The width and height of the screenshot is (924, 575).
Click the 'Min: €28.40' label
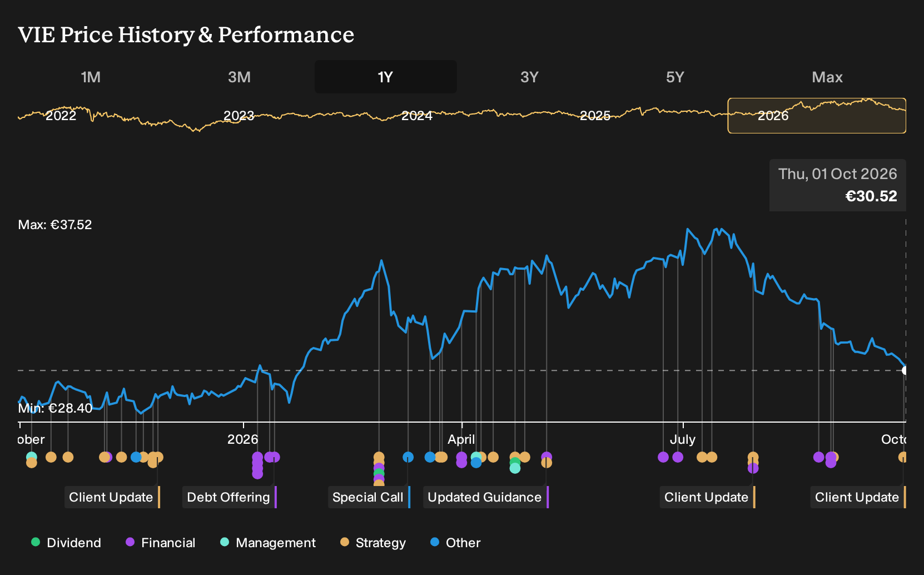point(55,408)
